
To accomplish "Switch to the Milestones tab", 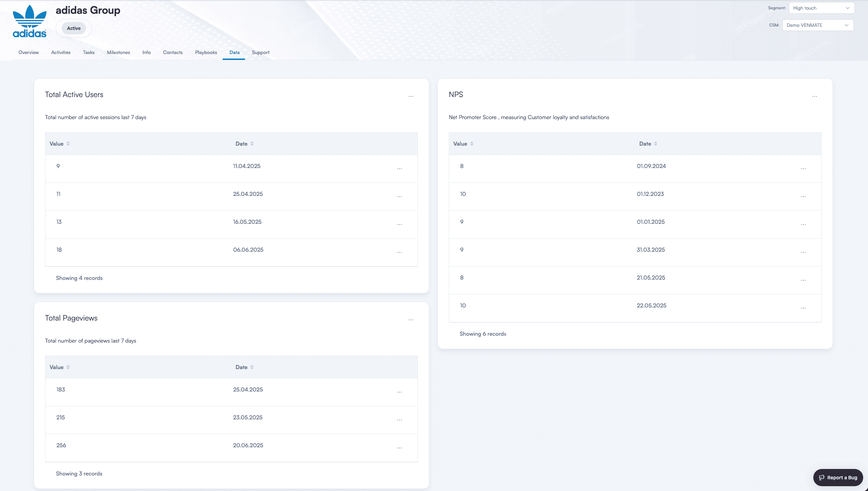I will click(x=118, y=52).
